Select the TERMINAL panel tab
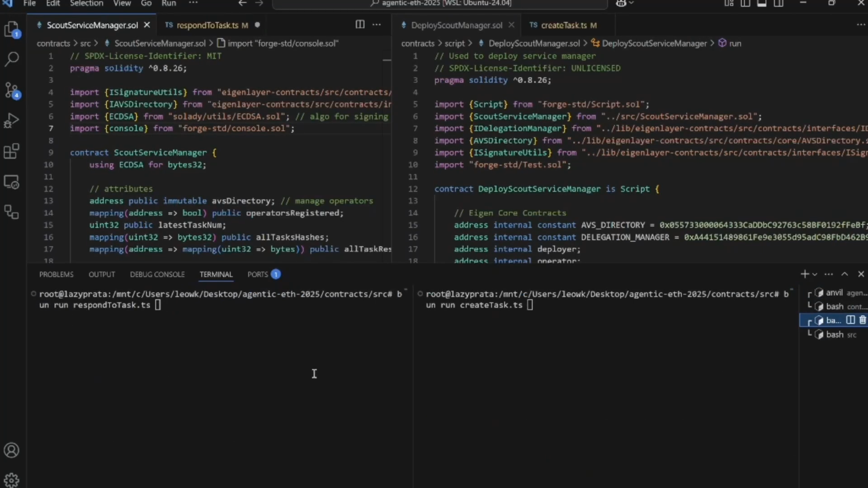 click(x=216, y=274)
